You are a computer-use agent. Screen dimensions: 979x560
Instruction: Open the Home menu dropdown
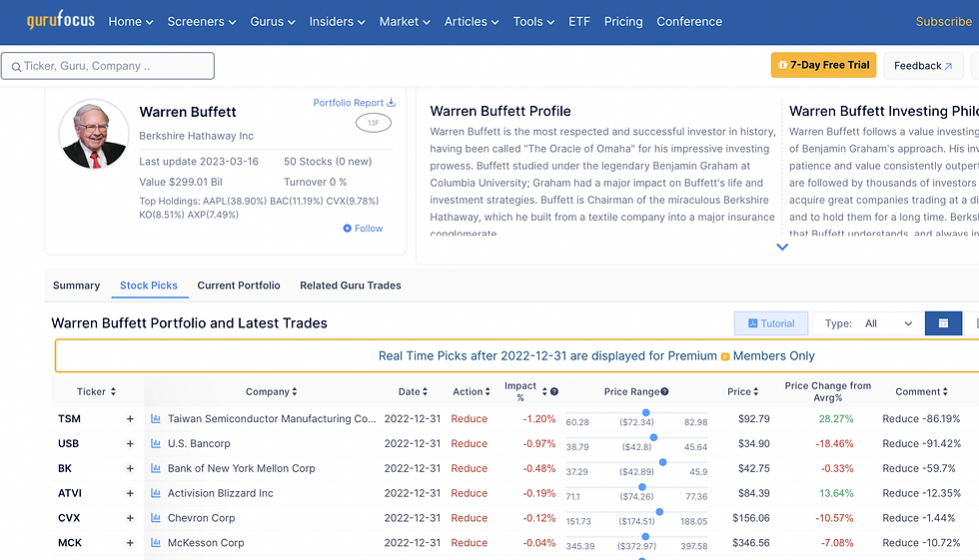(x=131, y=22)
